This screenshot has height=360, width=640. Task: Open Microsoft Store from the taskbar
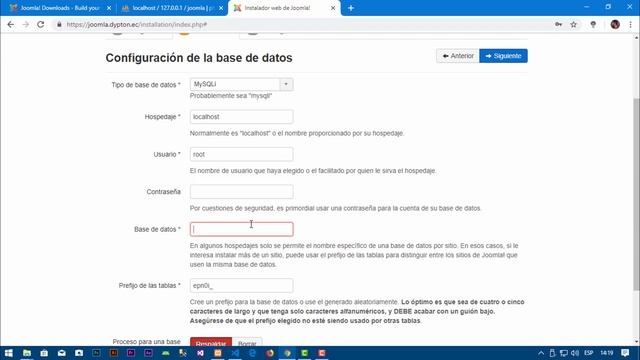(44, 353)
